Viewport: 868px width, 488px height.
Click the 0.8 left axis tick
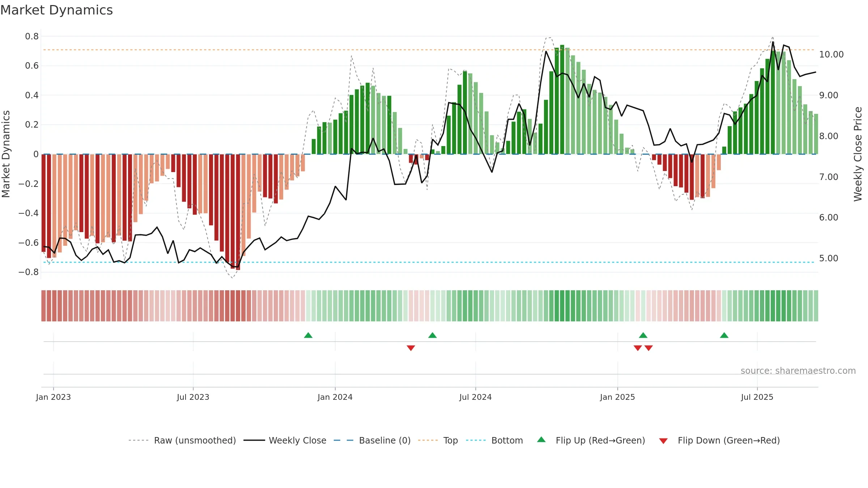(x=32, y=36)
